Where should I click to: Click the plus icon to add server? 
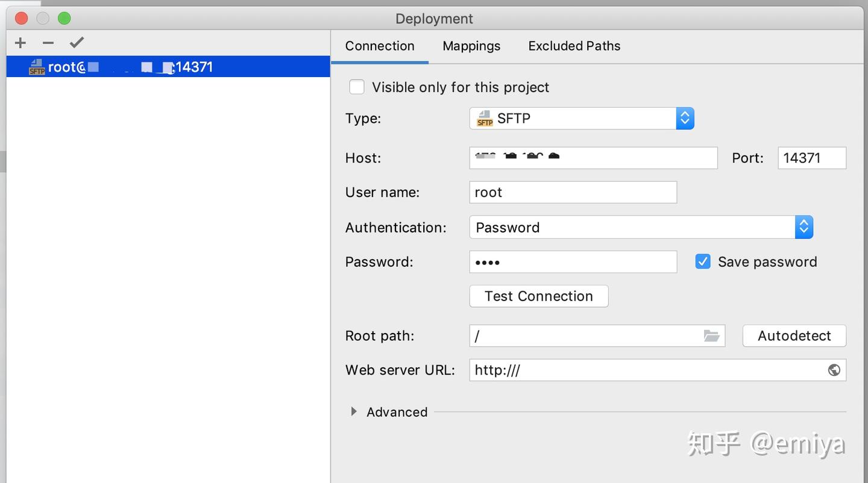(20, 43)
